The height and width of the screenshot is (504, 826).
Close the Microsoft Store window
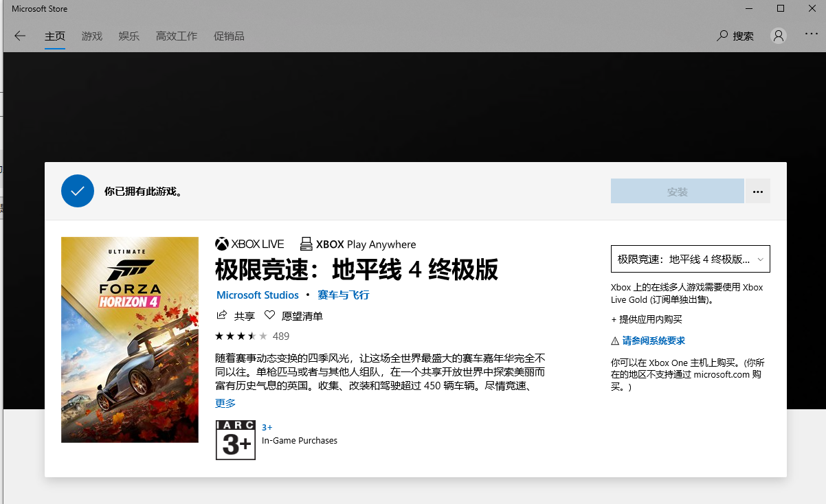coord(812,8)
